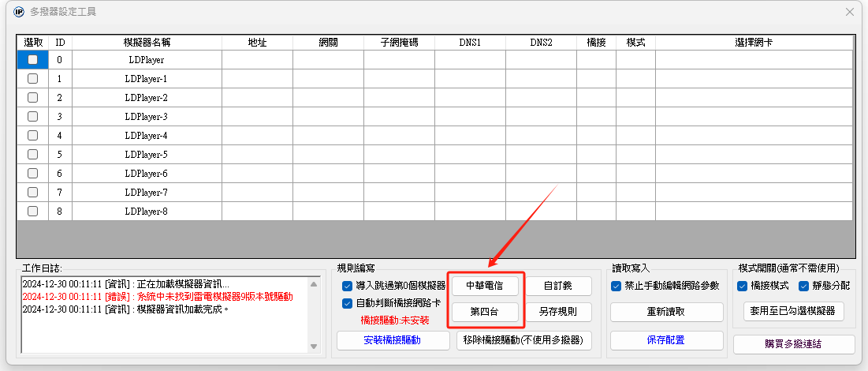The image size is (868, 371).
Task: Uncheck 禁止手動編輯網路參數
Action: 617,286
